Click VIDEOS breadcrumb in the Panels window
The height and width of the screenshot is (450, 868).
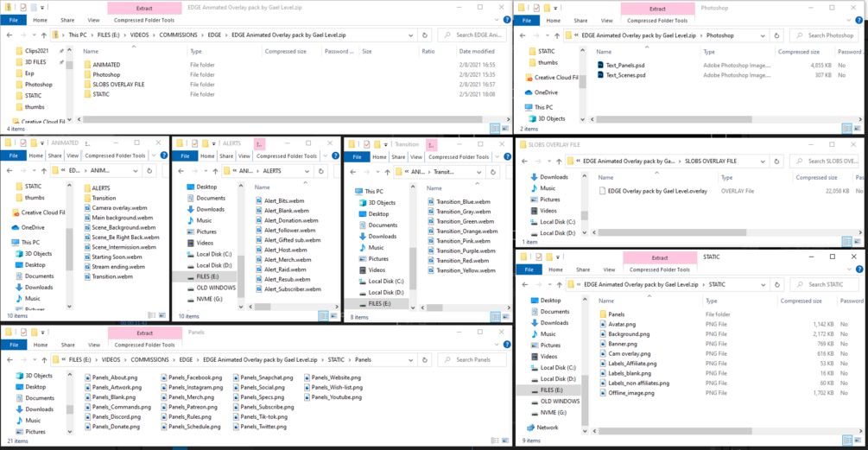pos(111,360)
